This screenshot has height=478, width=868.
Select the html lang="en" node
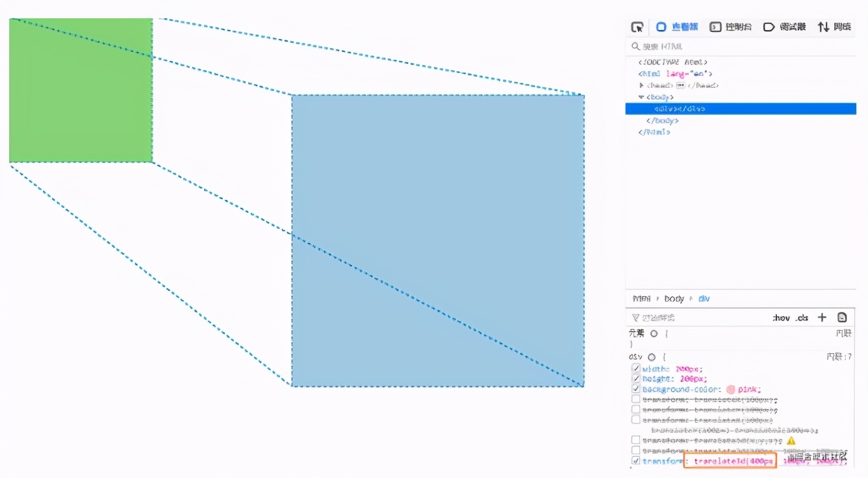675,74
